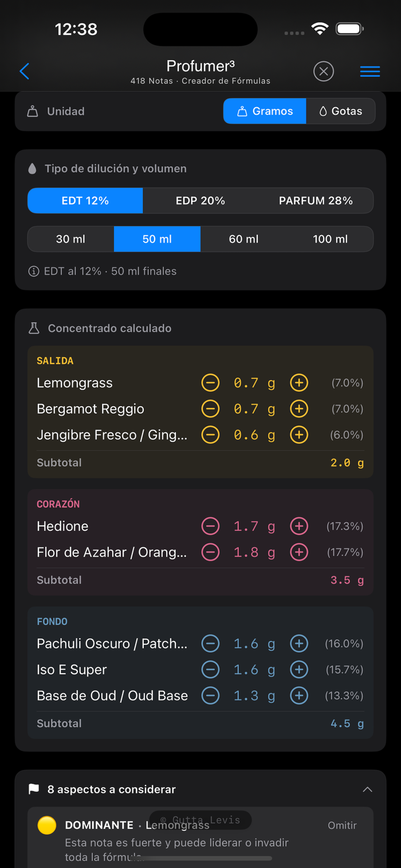The width and height of the screenshot is (401, 868).
Task: Increase Pachuli Oscuro amount with plus
Action: [x=299, y=644]
